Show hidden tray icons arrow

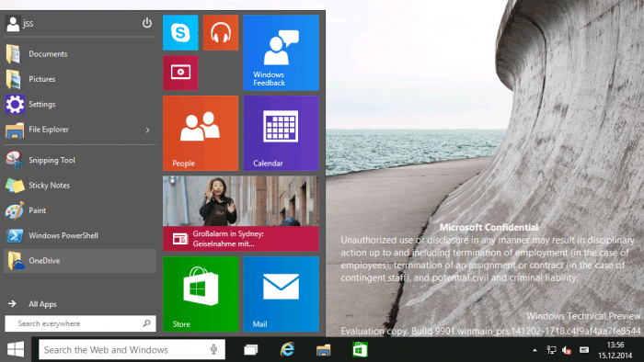point(535,350)
